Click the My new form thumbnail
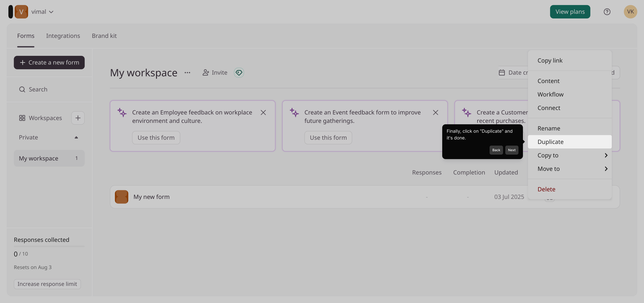This screenshot has width=644, height=303. [122, 197]
